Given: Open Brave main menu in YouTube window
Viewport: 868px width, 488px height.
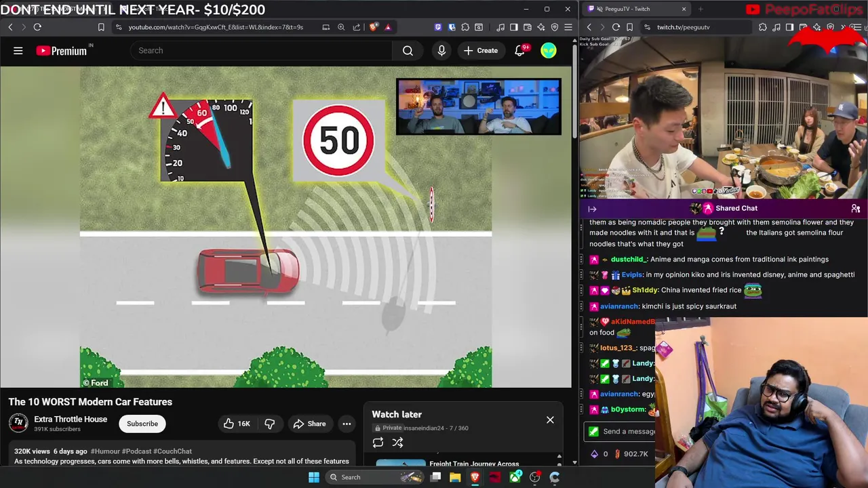Looking at the screenshot, I should [x=568, y=27].
